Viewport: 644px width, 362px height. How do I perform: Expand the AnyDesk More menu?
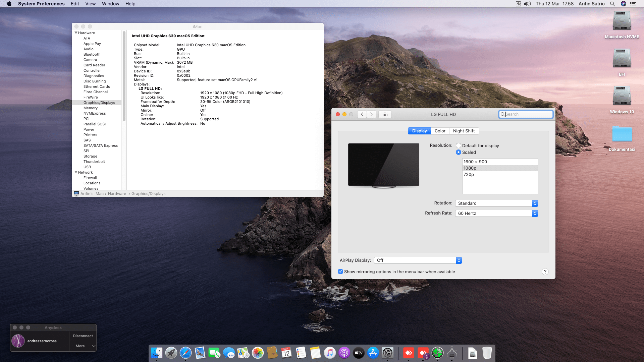(x=83, y=346)
